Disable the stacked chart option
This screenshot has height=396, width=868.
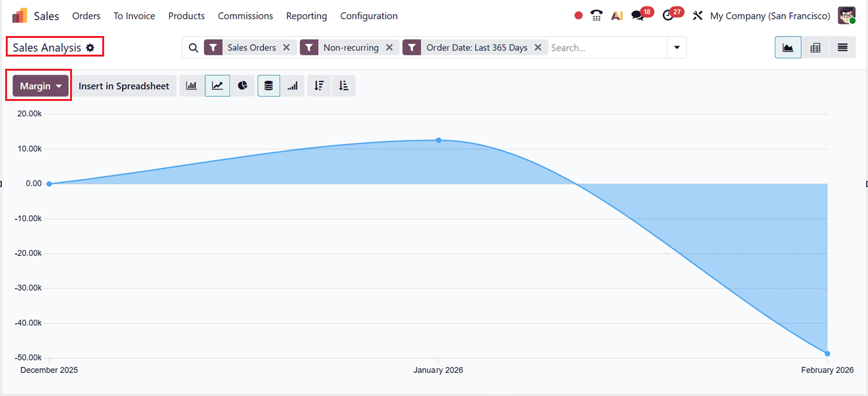[x=268, y=85]
